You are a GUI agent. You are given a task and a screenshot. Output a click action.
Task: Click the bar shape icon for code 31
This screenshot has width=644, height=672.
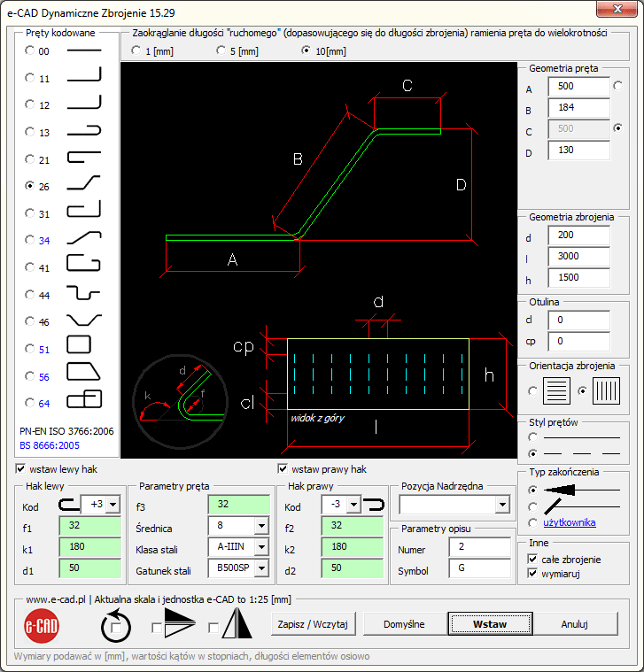pos(84,209)
